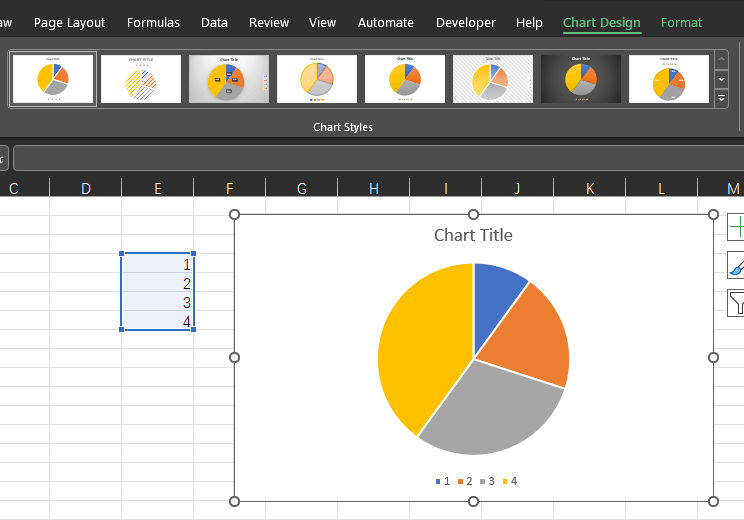Screen dimensions: 744x520
Task: Switch to the chart Format tab
Action: 681,23
